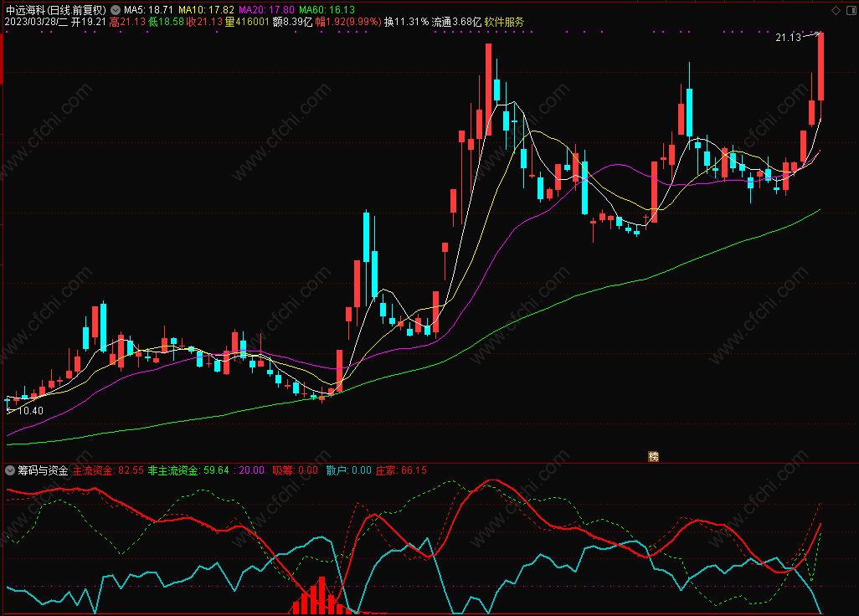Select the MA10: 17.82 yellow label
Screen dimensions: 859x616
pos(206,10)
